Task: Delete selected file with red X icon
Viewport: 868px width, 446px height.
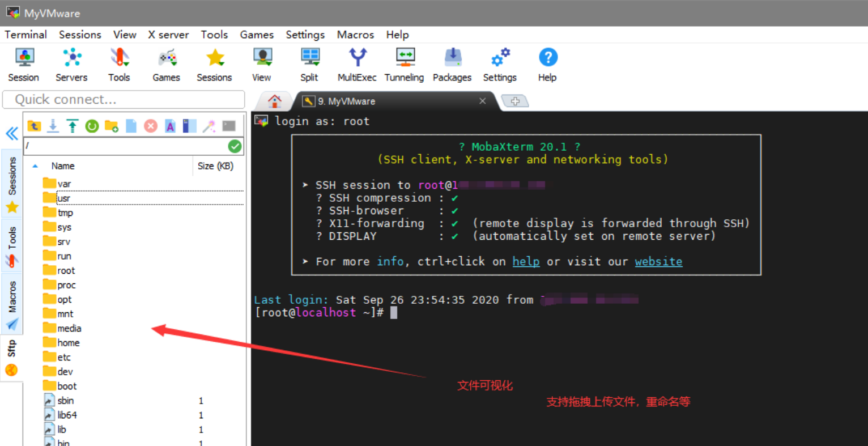Action: pyautogui.click(x=151, y=126)
